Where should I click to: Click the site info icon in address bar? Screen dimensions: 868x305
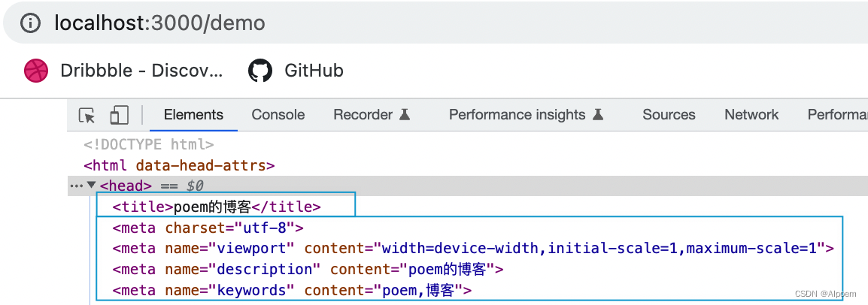coord(30,23)
